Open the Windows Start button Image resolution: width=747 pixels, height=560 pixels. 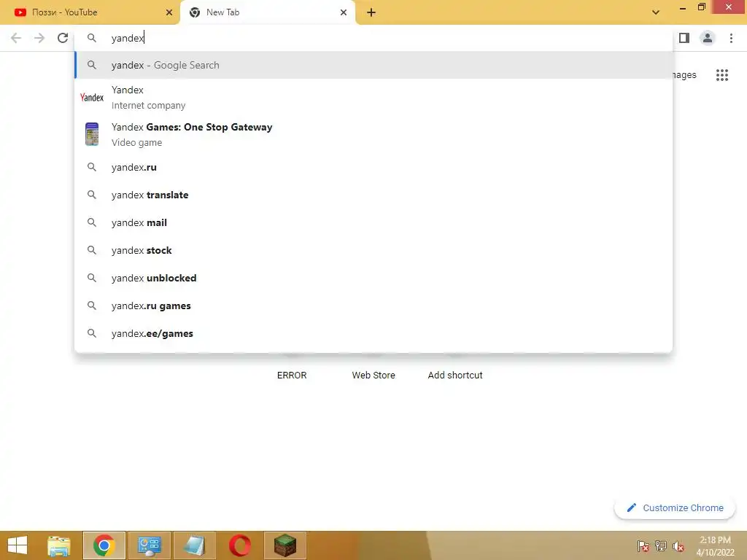click(x=18, y=545)
